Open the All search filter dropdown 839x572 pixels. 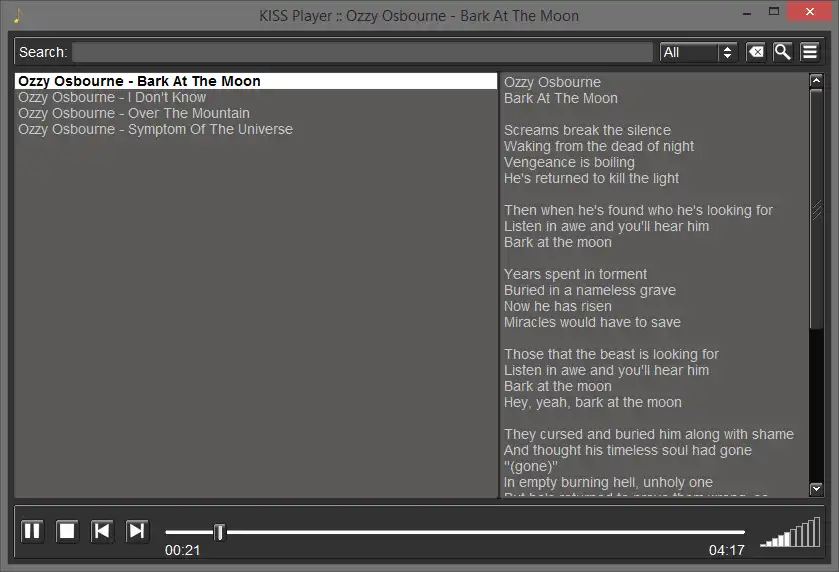click(698, 52)
